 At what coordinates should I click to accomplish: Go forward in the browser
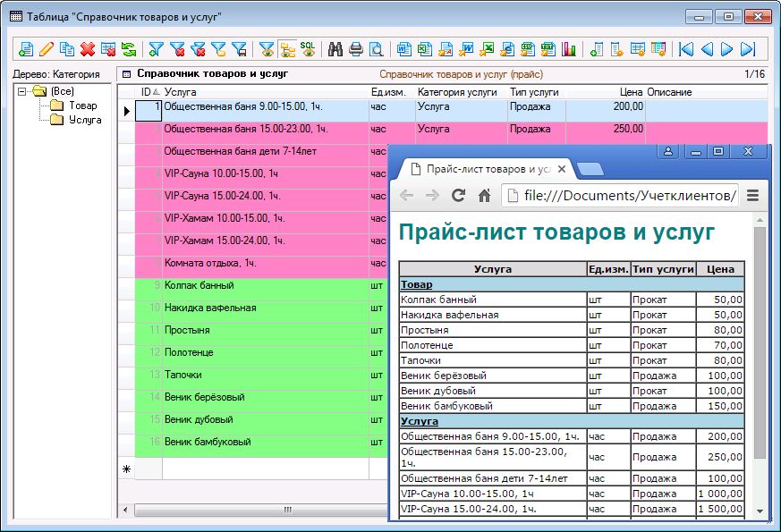432,196
